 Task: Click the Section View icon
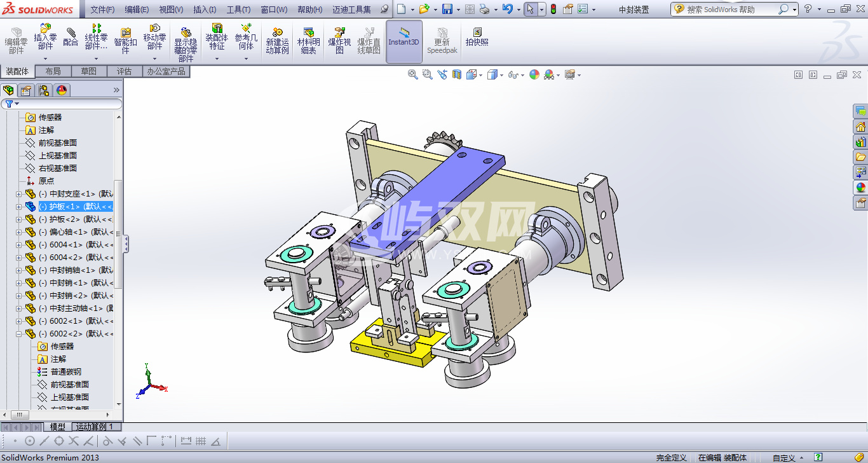456,74
